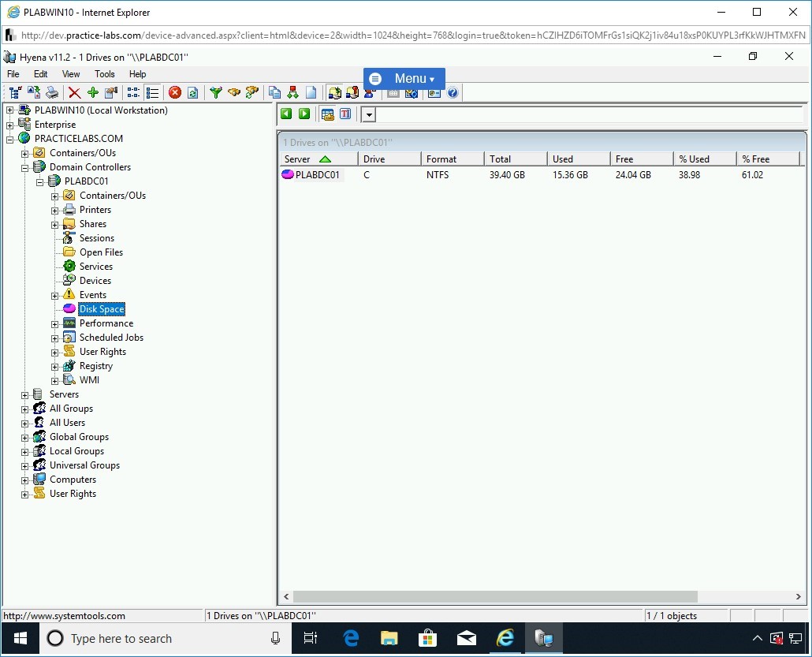Image resolution: width=812 pixels, height=657 pixels.
Task: Open the dropdown arrow in right pane toolbar
Action: pos(369,115)
